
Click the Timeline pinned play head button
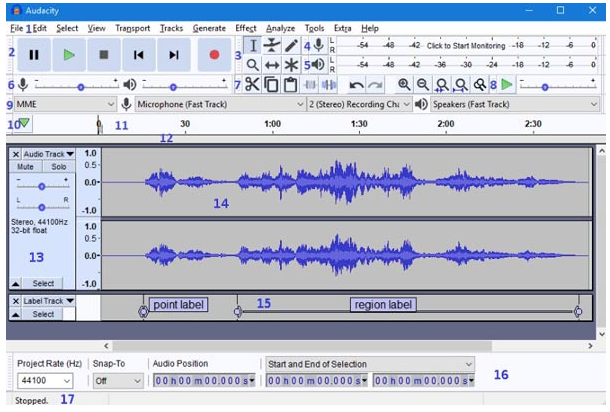[x=24, y=123]
